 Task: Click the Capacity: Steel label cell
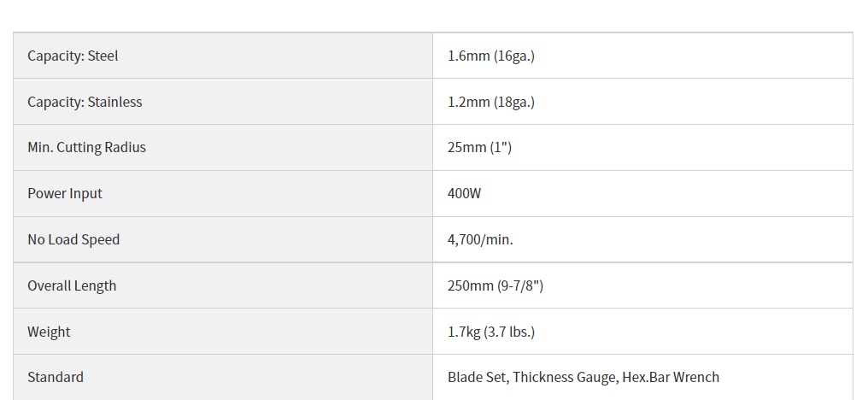[223, 56]
